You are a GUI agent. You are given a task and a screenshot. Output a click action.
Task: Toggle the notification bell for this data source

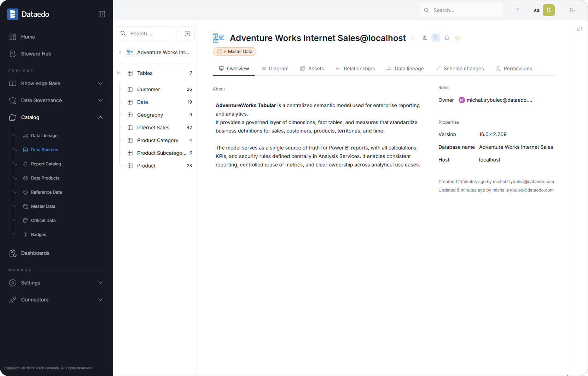435,38
